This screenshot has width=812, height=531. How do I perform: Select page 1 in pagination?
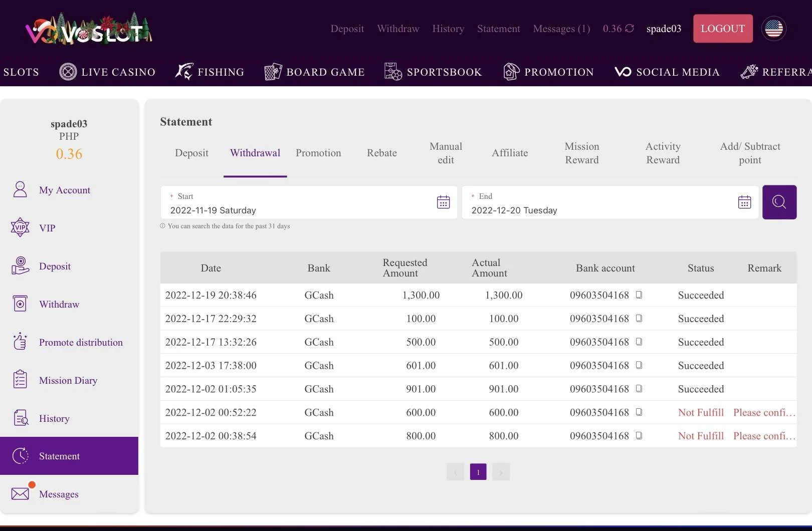[x=478, y=472]
